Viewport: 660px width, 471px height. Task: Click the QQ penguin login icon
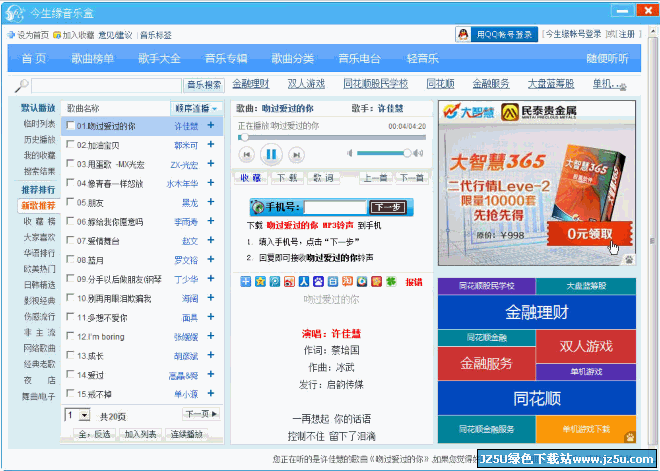(x=463, y=35)
